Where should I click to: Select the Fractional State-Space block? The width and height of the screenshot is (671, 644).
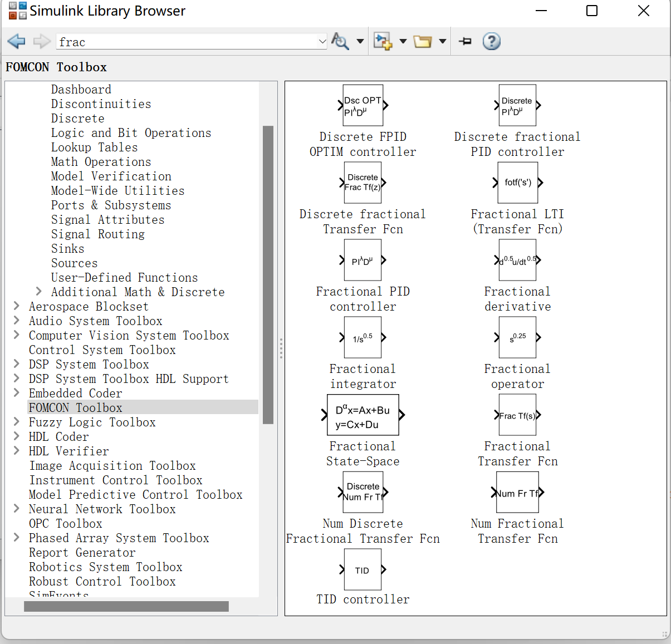pyautogui.click(x=363, y=415)
